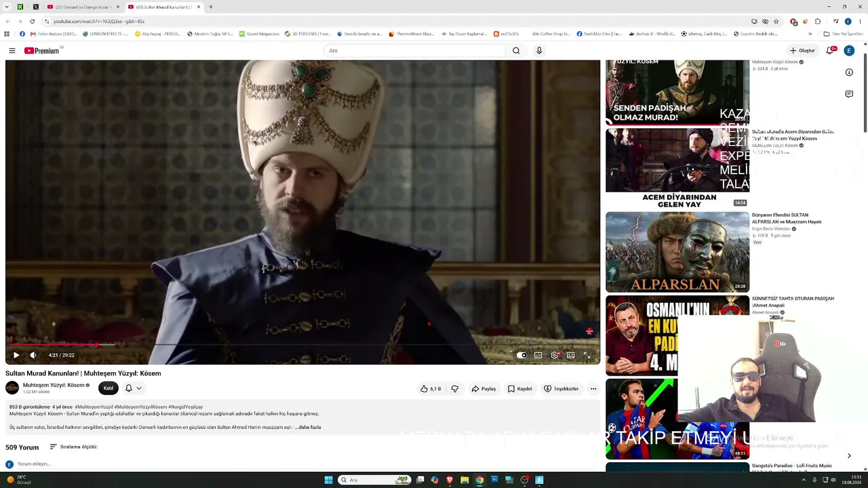Click the Windows taskbar search box

pyautogui.click(x=374, y=480)
